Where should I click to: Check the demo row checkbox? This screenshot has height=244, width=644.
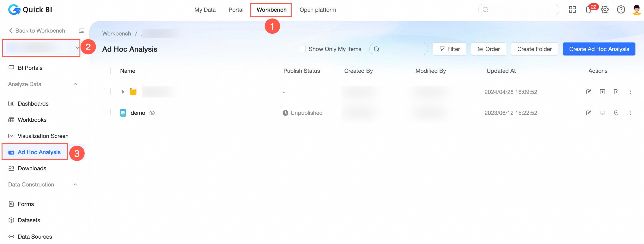(107, 112)
